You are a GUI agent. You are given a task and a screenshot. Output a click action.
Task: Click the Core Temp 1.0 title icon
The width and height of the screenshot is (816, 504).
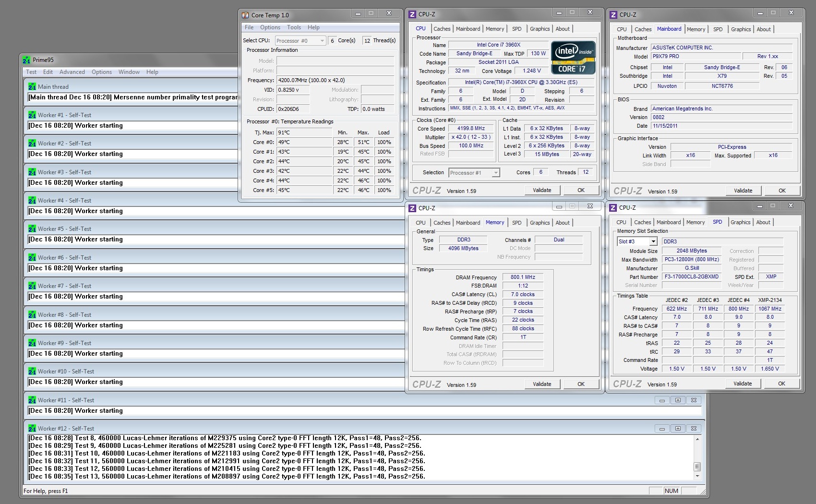point(245,15)
